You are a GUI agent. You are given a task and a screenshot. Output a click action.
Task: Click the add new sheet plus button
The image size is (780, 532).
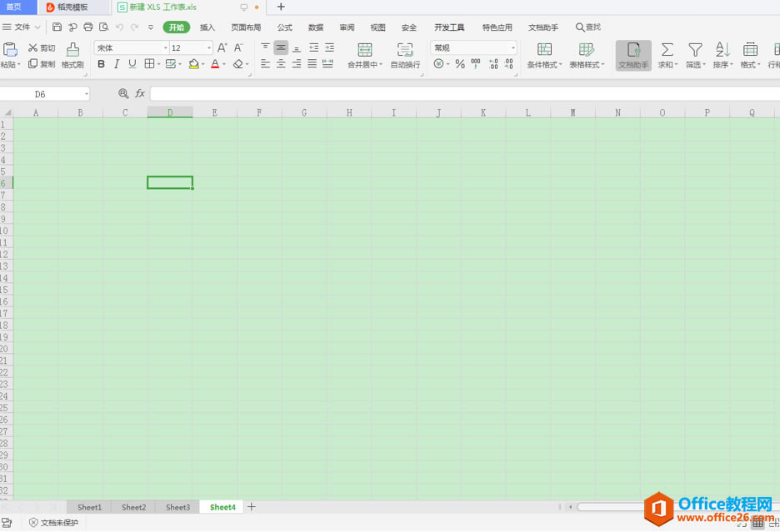point(253,506)
